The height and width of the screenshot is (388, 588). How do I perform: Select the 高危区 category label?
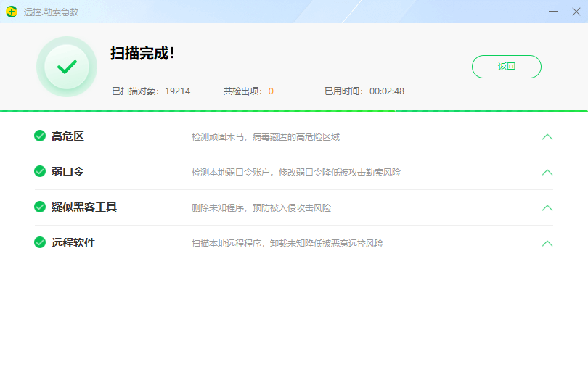68,136
